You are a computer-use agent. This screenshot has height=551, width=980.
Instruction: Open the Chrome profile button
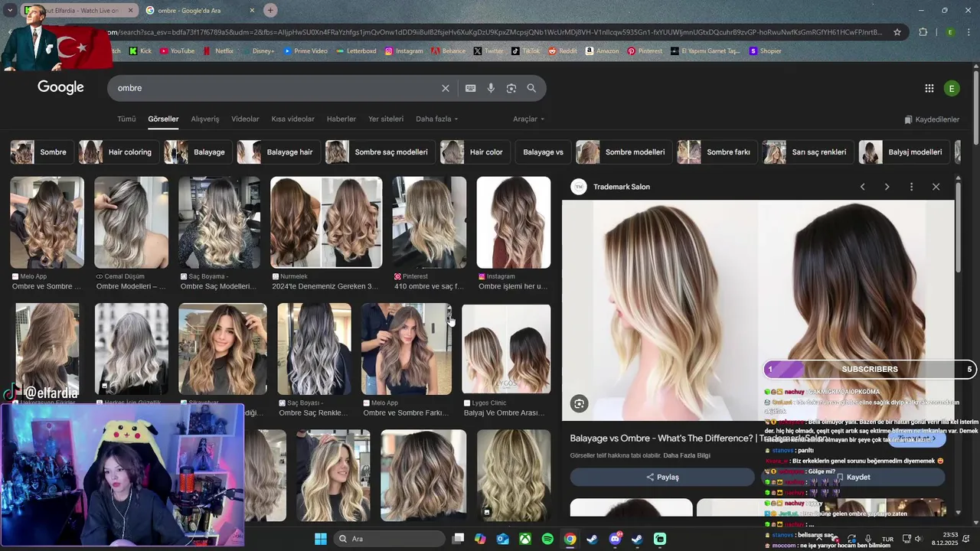[950, 32]
